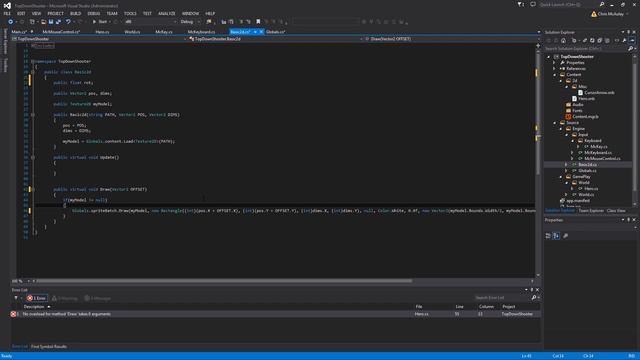Screen dimensions: 640x360
Task: Click the bookmark toolbar icon
Action: point(258,22)
